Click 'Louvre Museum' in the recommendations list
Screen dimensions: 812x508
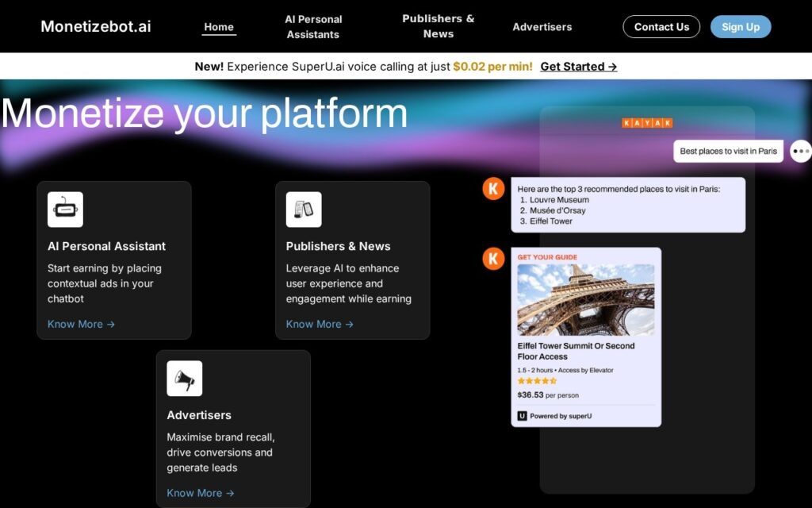click(559, 199)
